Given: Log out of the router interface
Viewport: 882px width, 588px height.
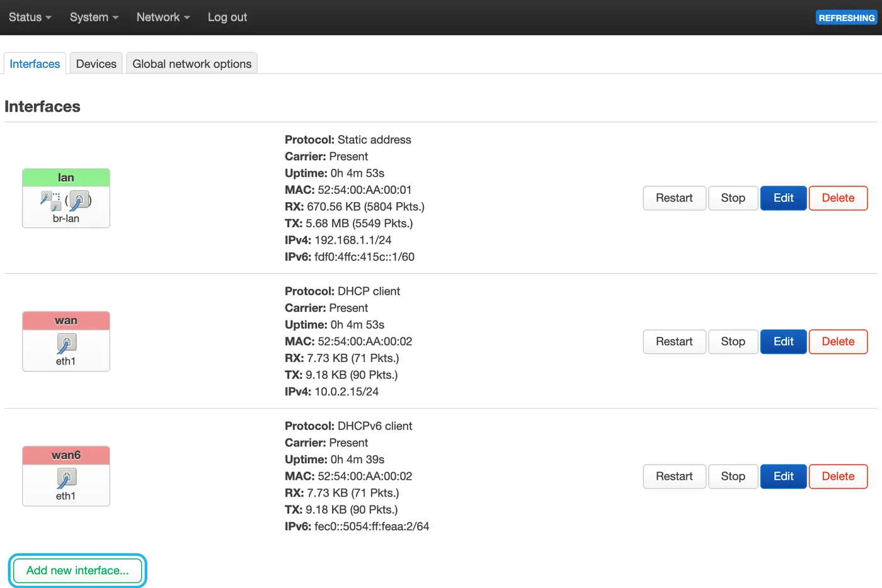Looking at the screenshot, I should [227, 17].
